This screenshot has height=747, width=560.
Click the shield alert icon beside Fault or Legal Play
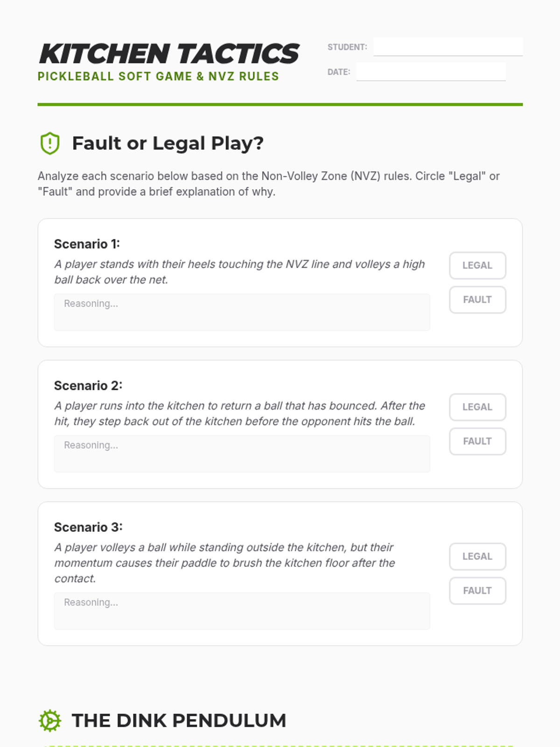[x=50, y=143]
